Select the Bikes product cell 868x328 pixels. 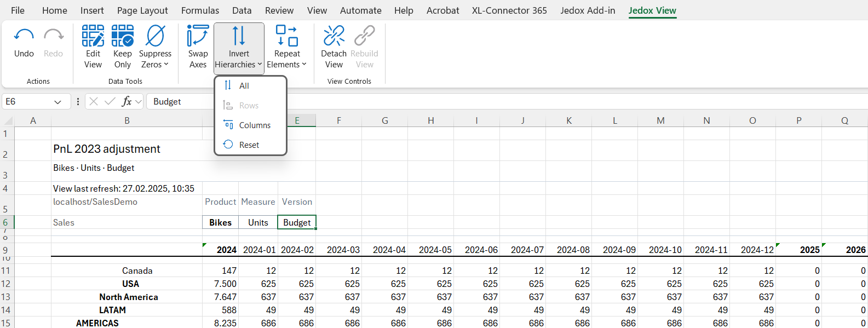(x=220, y=222)
